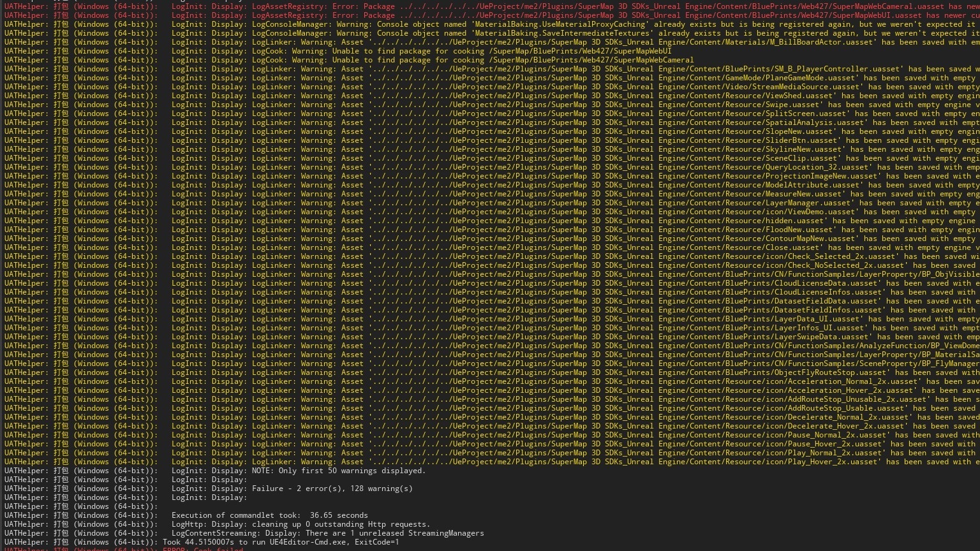
Task: Select the Acceleration_Hover_2x.uasset warning line
Action: coord(492,390)
